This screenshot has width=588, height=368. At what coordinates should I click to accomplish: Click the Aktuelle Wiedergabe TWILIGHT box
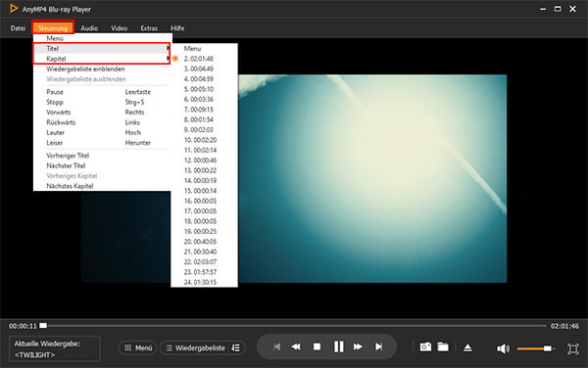coord(54,348)
